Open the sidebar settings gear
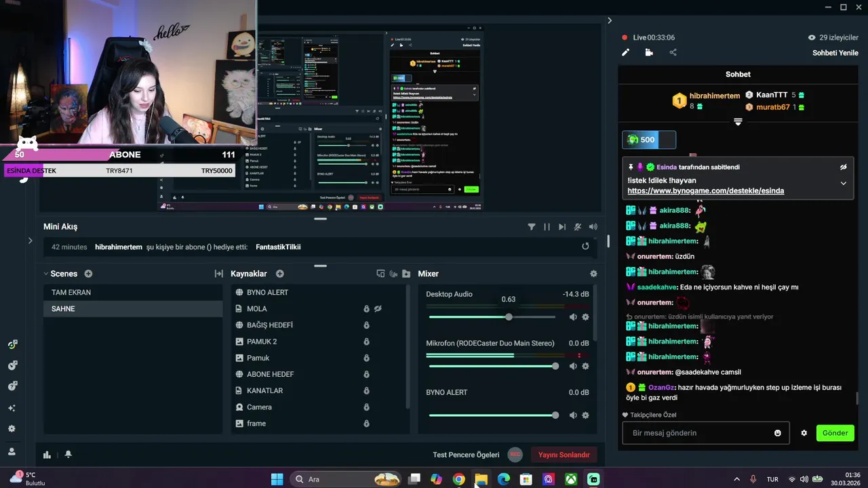Image resolution: width=868 pixels, height=488 pixels. (12, 429)
